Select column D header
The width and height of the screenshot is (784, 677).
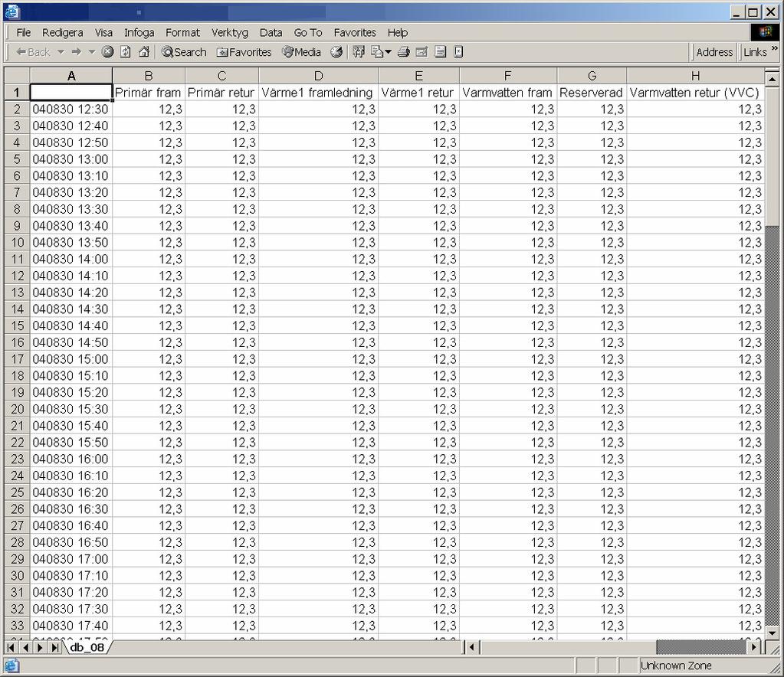319,76
